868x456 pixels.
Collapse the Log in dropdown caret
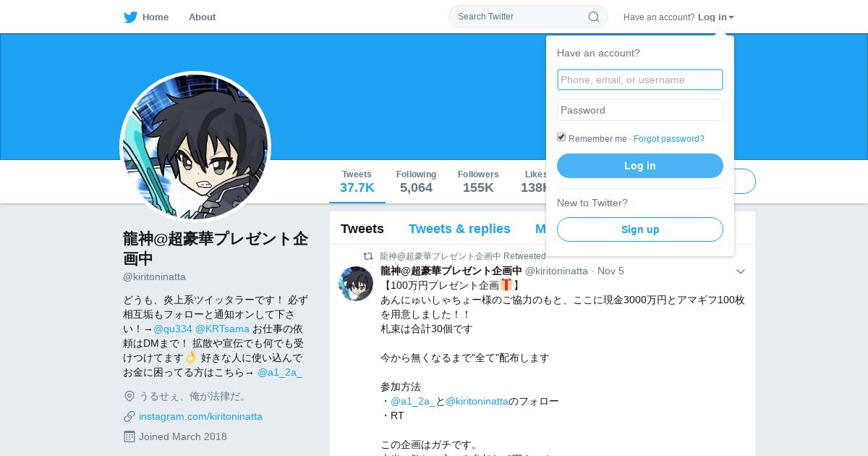pyautogui.click(x=731, y=17)
